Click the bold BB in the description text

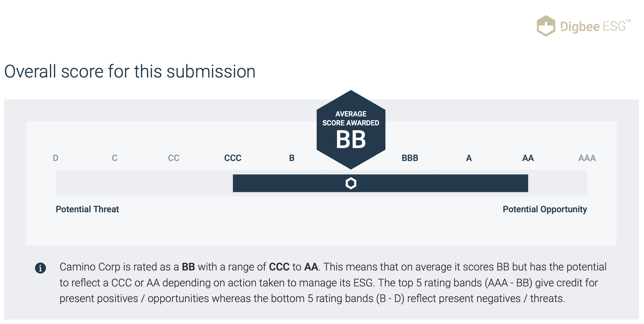coord(188,267)
